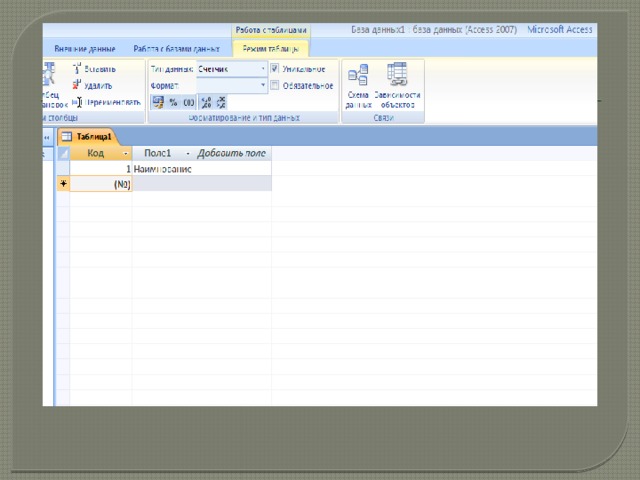Open the Формат dropdown

pyautogui.click(x=263, y=85)
